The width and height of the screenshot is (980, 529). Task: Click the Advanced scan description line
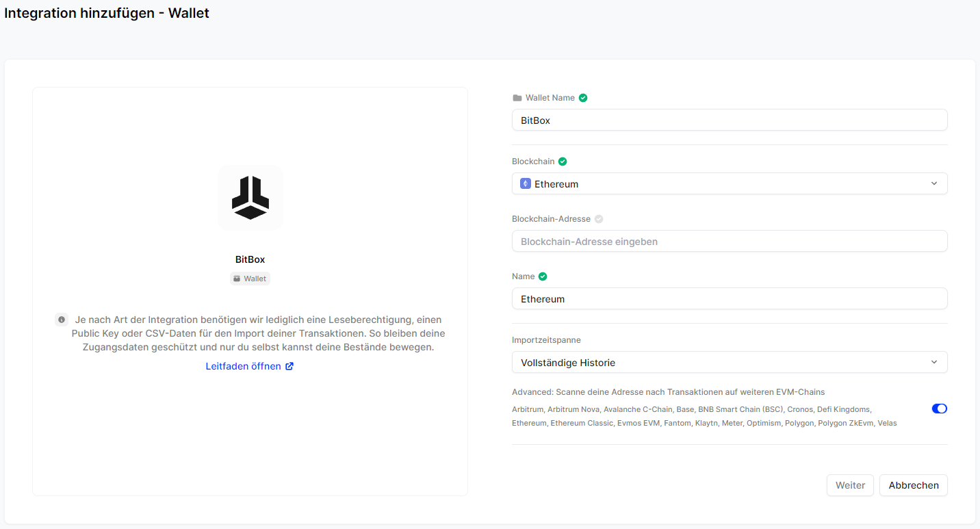coord(669,392)
